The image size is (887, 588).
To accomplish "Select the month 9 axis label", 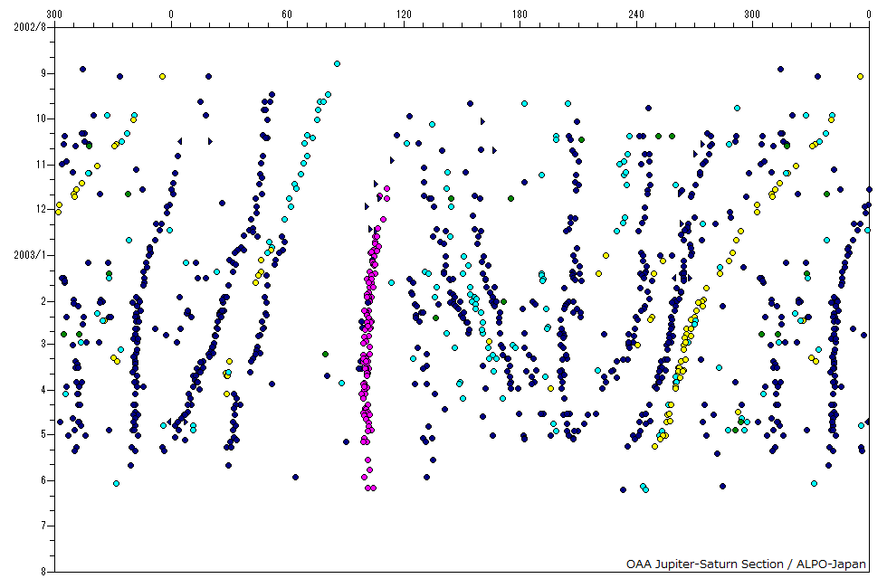I will pos(43,73).
